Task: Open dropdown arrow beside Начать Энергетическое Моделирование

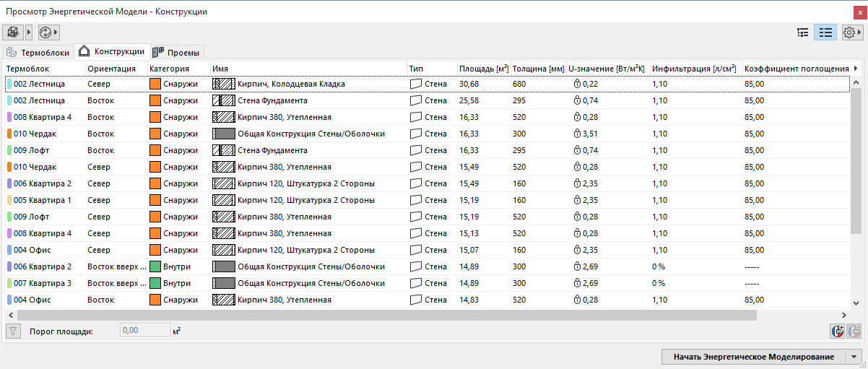Action: (x=855, y=357)
